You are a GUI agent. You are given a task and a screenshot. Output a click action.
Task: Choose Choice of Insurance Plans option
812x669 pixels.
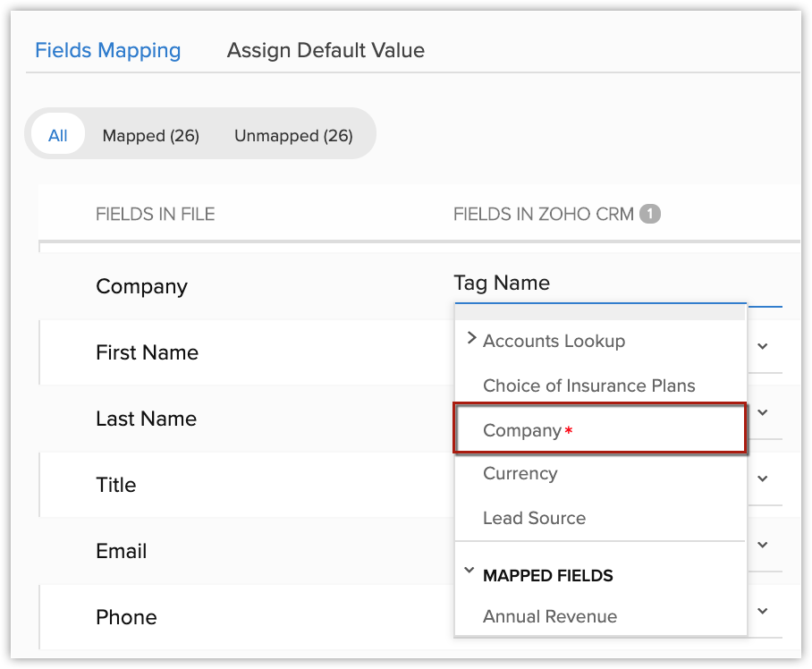coord(588,385)
